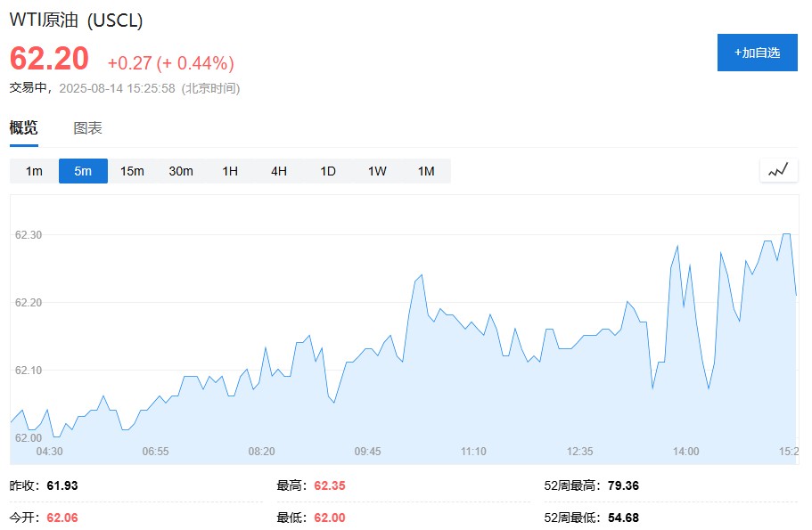
Task: Click the 62.30 price axis label
Action: [x=29, y=235]
